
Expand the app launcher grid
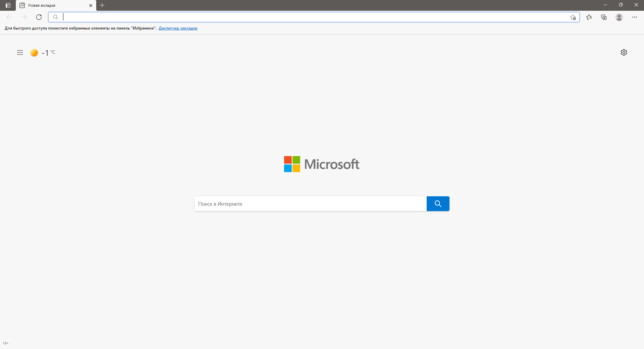(20, 53)
